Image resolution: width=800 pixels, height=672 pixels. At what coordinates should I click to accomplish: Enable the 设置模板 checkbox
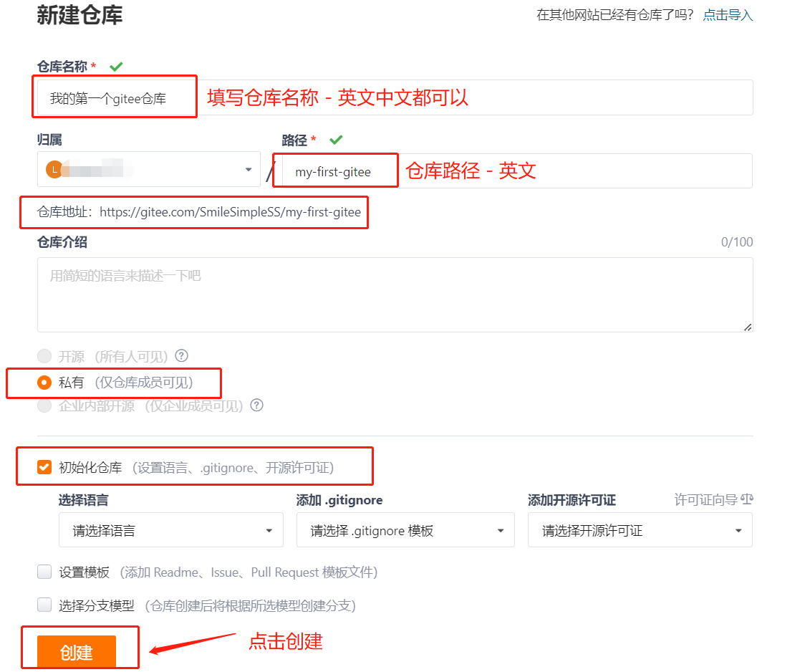[x=44, y=572]
